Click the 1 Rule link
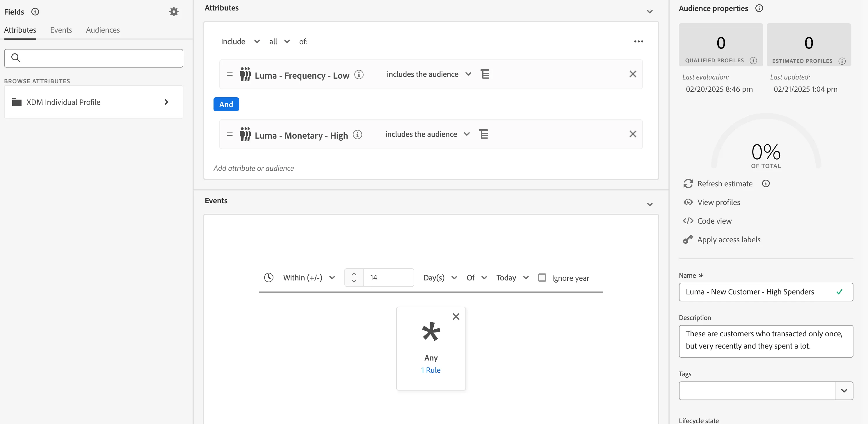Screen dimensions: 868x424 (x=431, y=370)
